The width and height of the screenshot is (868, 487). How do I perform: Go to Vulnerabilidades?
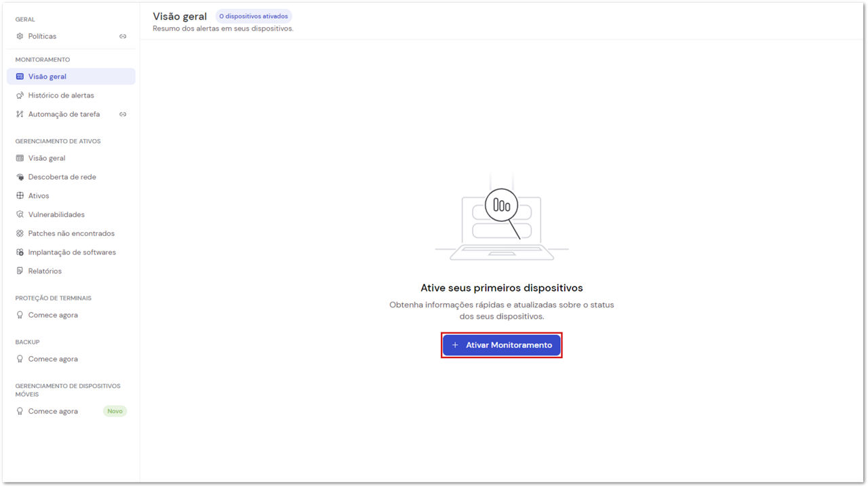(x=71, y=215)
